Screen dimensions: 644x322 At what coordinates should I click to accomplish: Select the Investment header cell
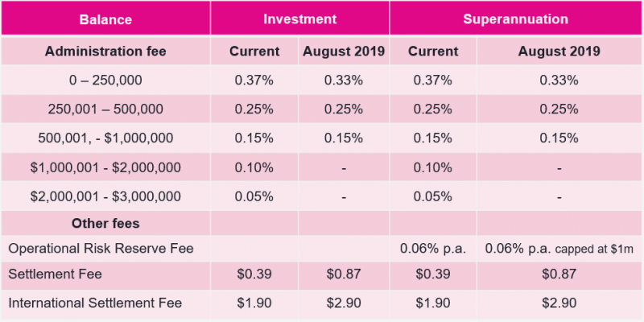point(299,19)
